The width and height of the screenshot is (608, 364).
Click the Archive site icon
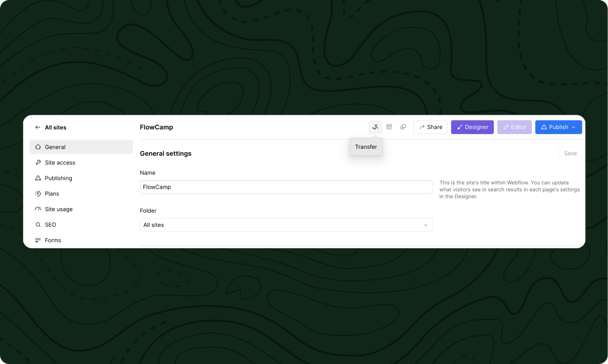[x=389, y=127]
